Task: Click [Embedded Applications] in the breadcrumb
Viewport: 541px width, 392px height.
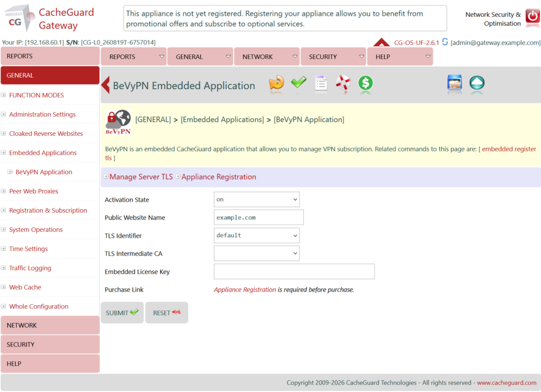Action: (222, 119)
